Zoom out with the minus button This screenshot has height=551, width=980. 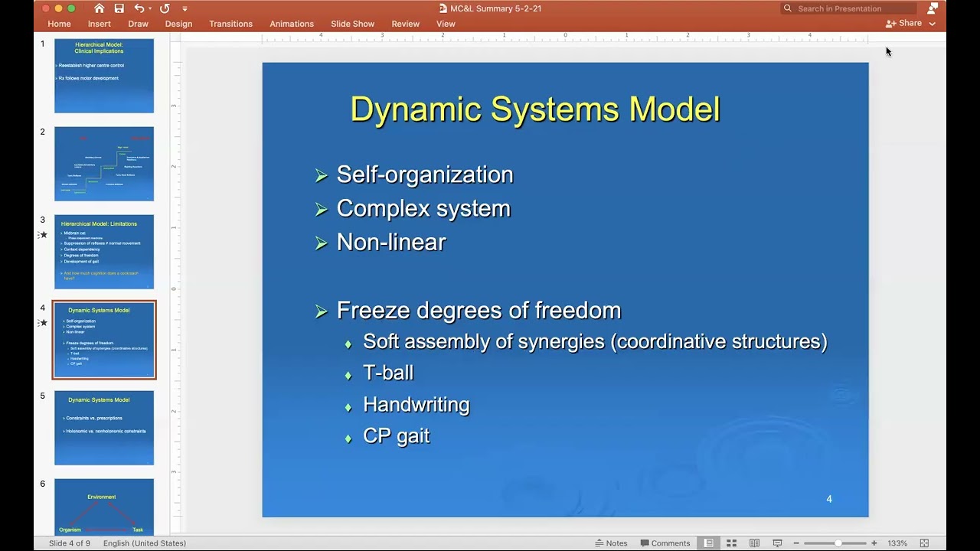click(796, 543)
